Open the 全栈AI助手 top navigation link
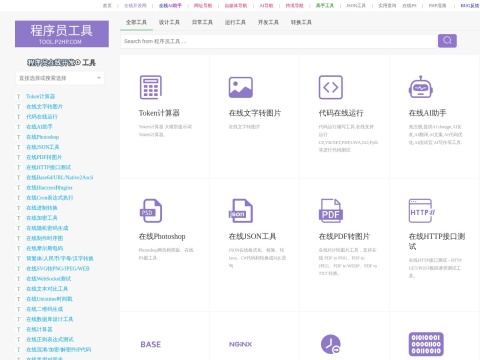The height and width of the screenshot is (360, 480). tap(170, 6)
